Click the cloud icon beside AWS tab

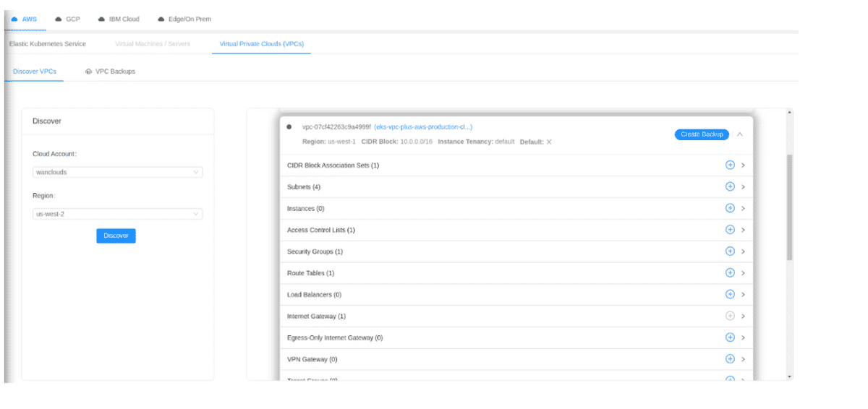pyautogui.click(x=14, y=19)
